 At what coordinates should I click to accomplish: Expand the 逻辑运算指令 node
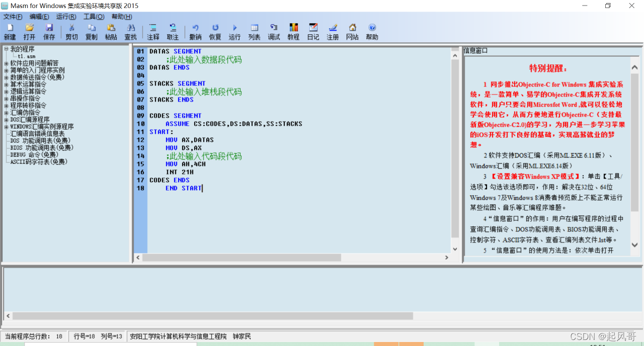[x=6, y=92]
